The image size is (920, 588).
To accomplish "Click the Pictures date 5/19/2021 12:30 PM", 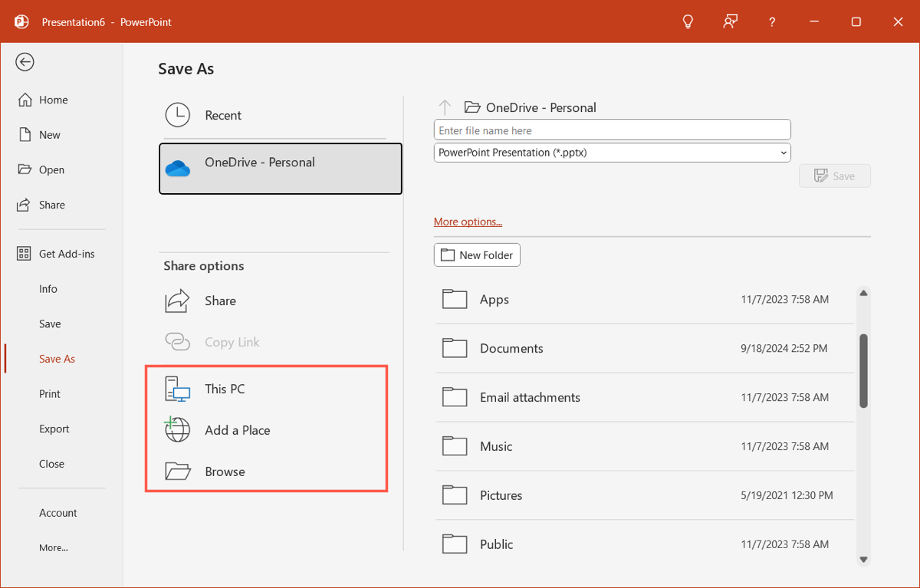I will click(x=787, y=496).
